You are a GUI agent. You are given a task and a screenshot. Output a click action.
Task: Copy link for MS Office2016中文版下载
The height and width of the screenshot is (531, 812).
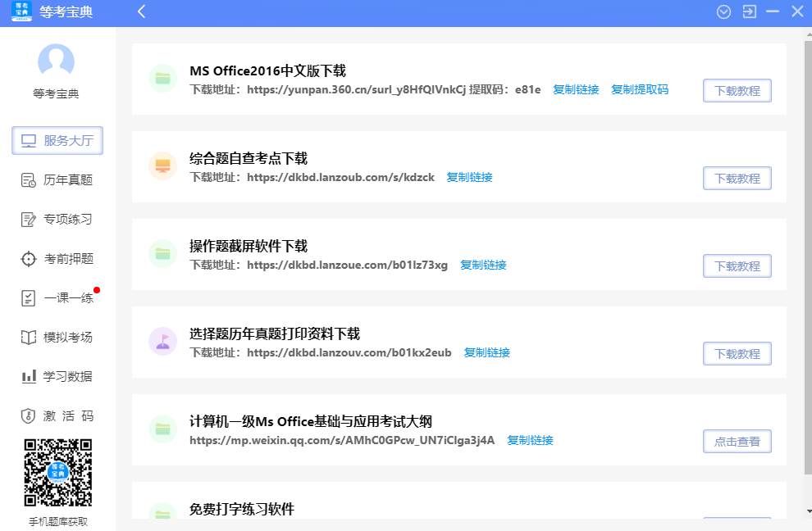pyautogui.click(x=576, y=89)
